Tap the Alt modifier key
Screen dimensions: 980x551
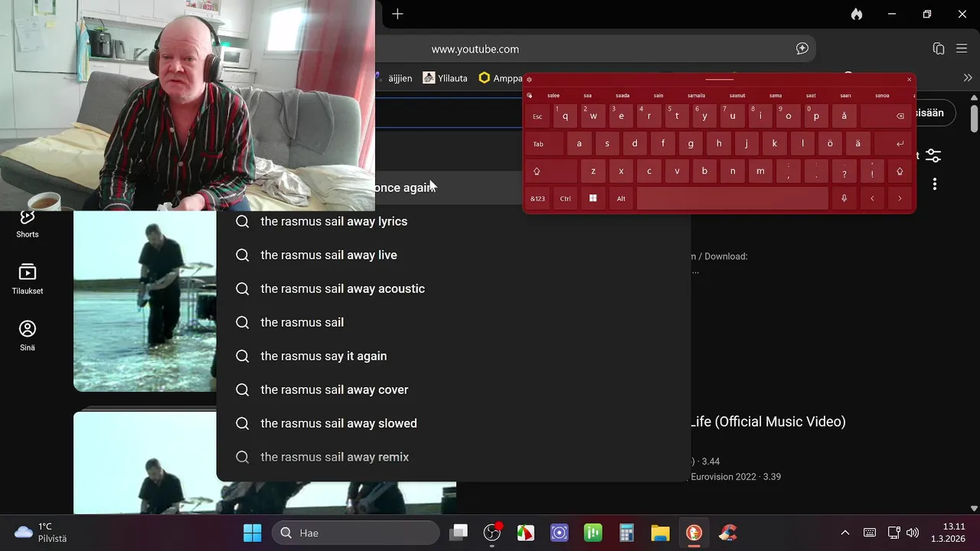point(621,198)
